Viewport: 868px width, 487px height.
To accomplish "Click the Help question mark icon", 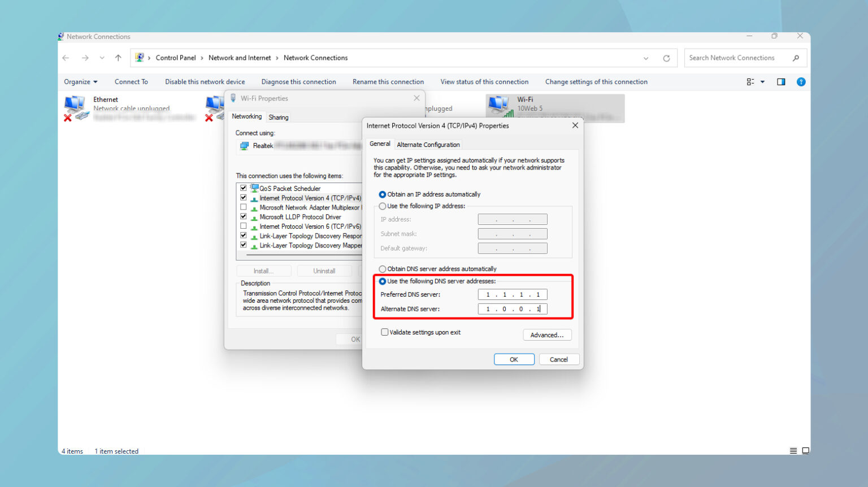I will [801, 81].
